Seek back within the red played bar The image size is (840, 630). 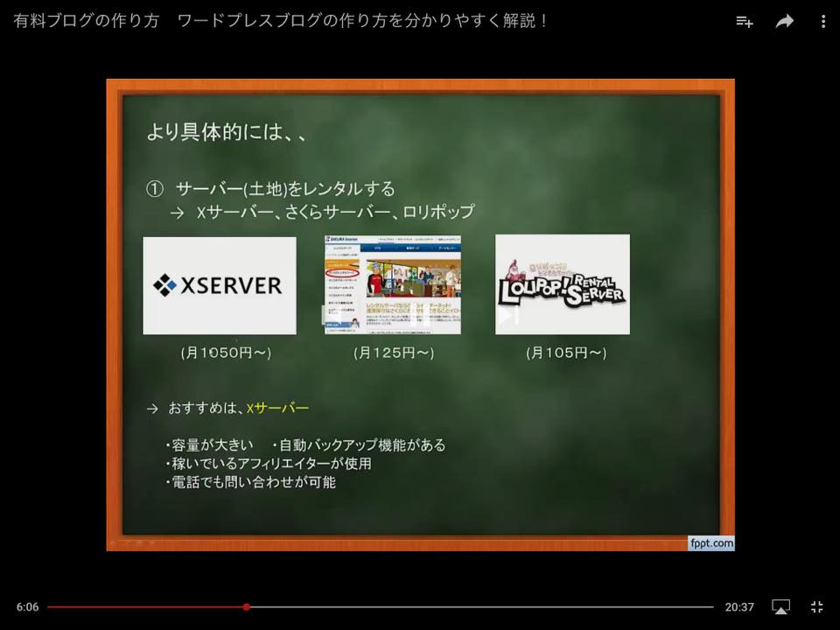coord(140,606)
